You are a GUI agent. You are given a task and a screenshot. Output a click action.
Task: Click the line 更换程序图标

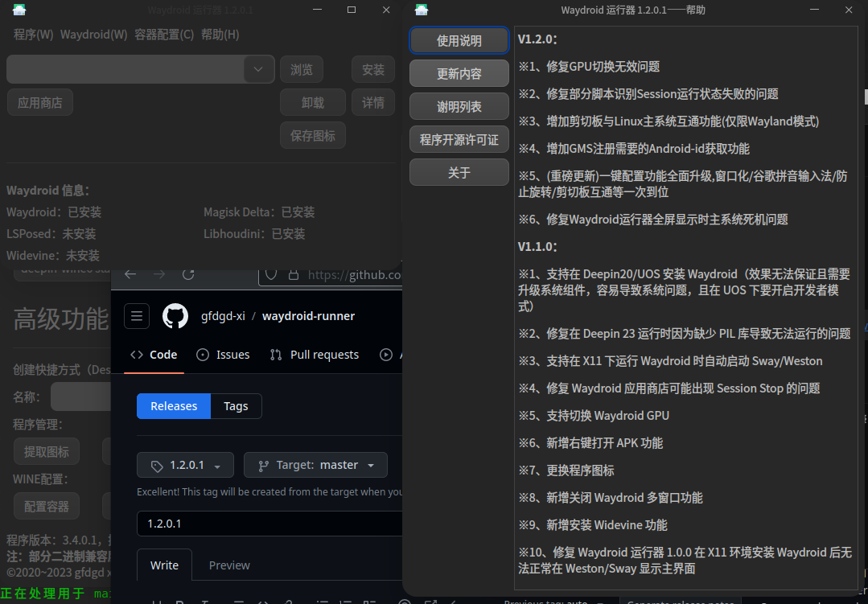[x=566, y=470]
